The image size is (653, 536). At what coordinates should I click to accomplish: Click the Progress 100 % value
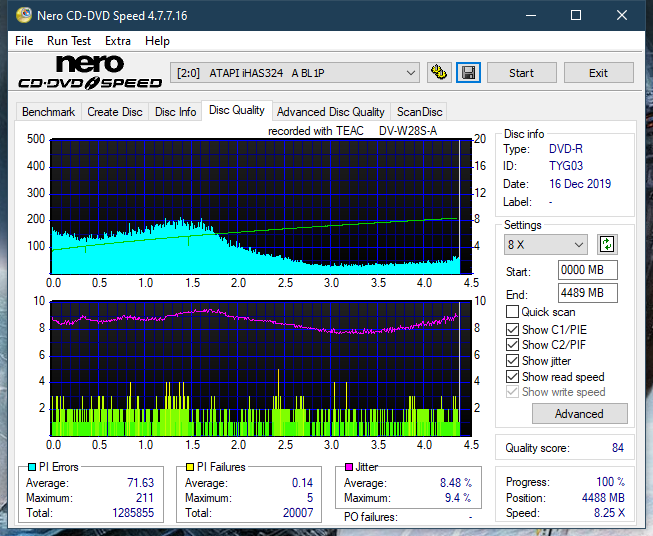611,482
